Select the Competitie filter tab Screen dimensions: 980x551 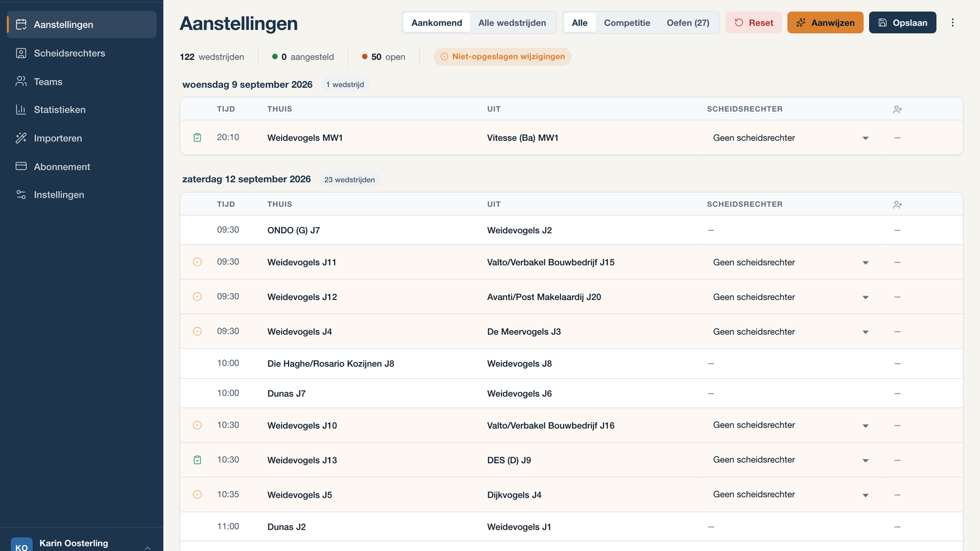(627, 23)
